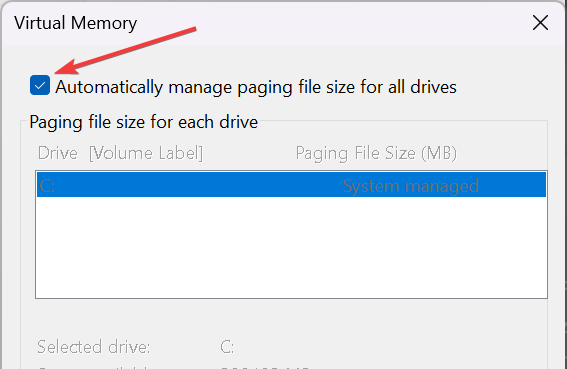Image resolution: width=567 pixels, height=369 pixels.
Task: Click blank title bar space left of close
Action: point(333,23)
